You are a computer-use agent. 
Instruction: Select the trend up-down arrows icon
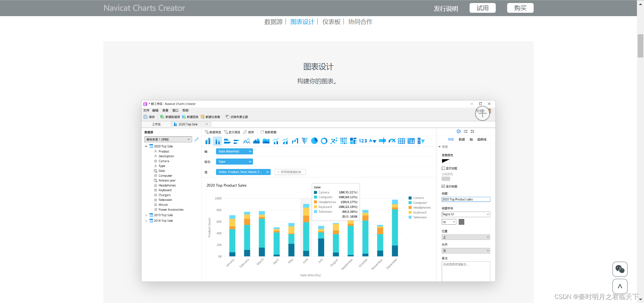pos(373,141)
